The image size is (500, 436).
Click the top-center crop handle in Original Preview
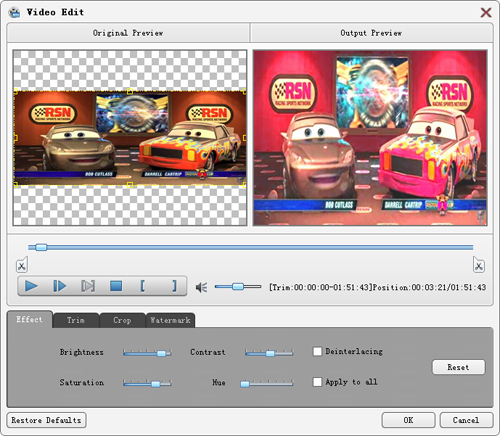(130, 91)
